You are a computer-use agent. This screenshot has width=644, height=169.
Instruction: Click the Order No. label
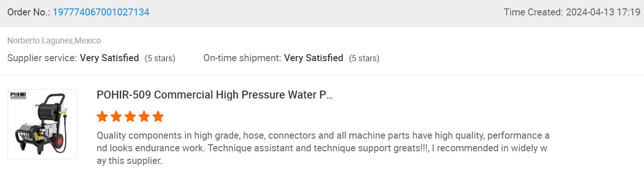(29, 13)
